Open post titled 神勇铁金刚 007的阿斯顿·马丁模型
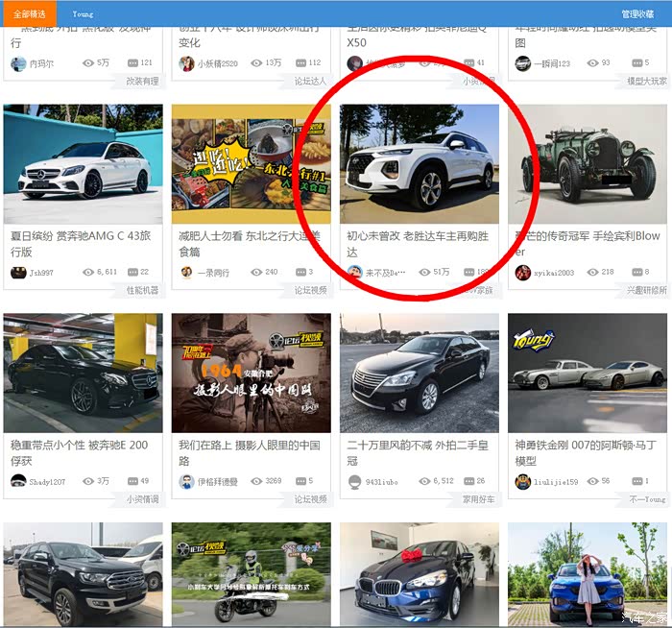Screen dimensions: 672x628 (586, 452)
